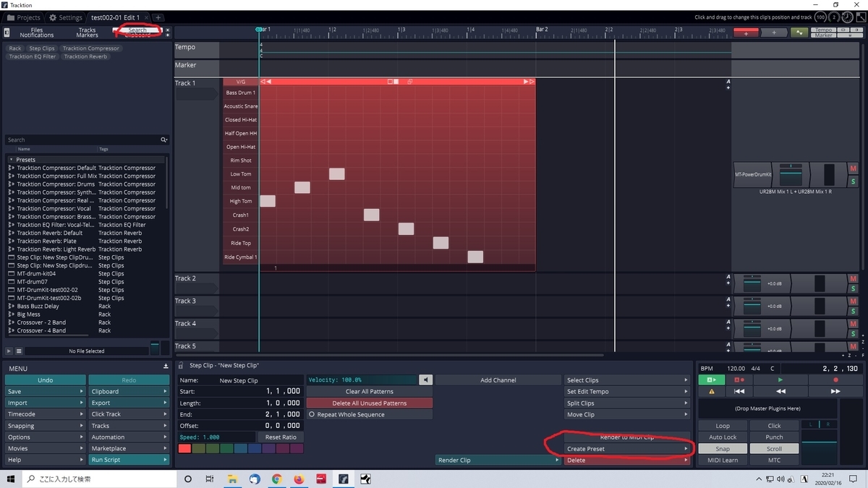Click the Redo button
The image size is (868, 488).
click(x=129, y=380)
